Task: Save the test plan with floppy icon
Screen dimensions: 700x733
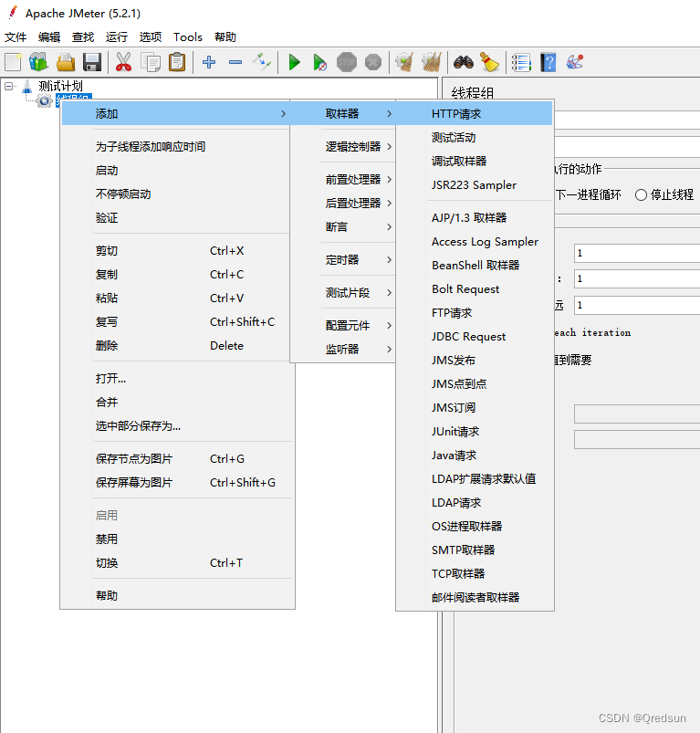Action: 92,62
